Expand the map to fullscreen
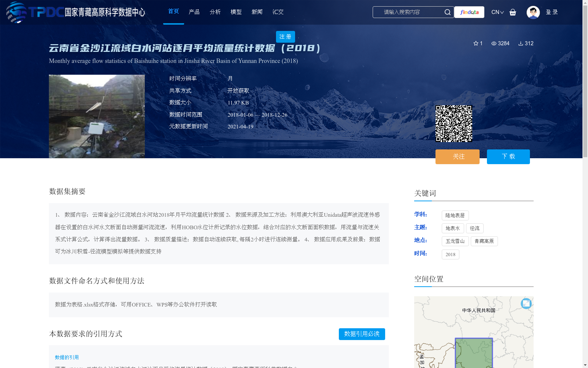 (526, 303)
